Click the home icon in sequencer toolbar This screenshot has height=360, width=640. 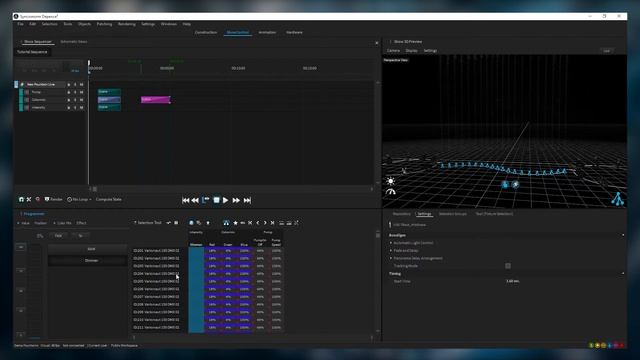[x=21, y=199]
